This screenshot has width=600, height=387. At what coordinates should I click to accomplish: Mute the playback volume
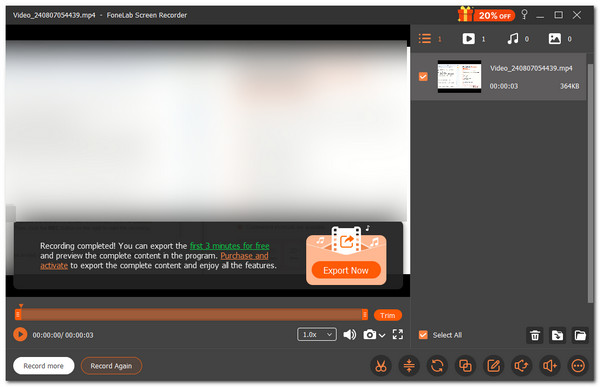tap(349, 335)
